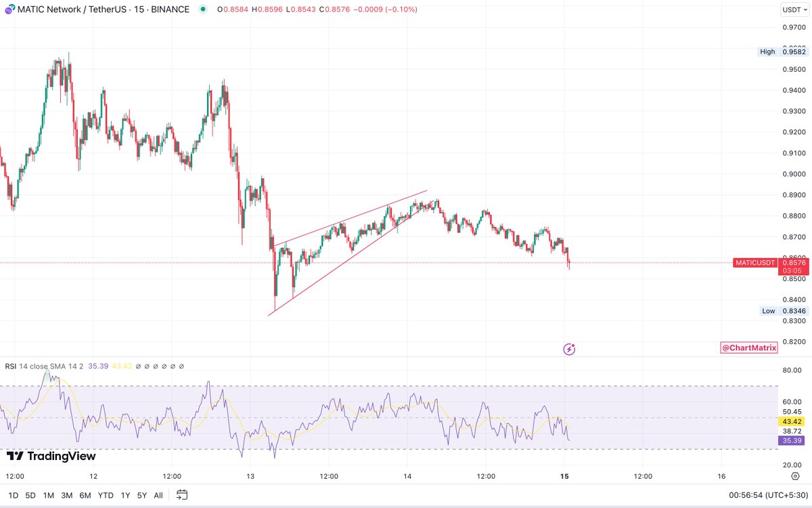Open symbol search via MATIC Network / TetherUS title
Viewport: 812px width, 508px height.
pyautogui.click(x=70, y=9)
